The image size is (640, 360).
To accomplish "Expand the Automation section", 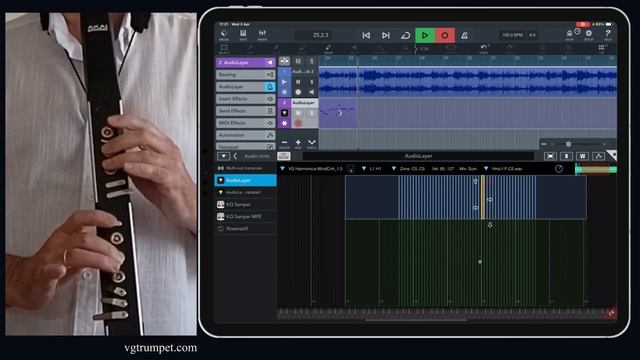I will coord(246,135).
